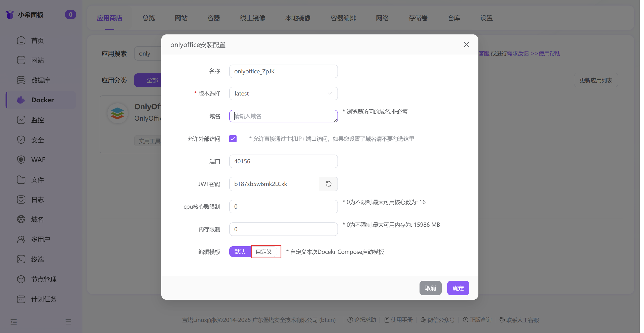Click the scheduled tasks (计划任务) calendar icon
644x333 pixels.
pyautogui.click(x=21, y=299)
